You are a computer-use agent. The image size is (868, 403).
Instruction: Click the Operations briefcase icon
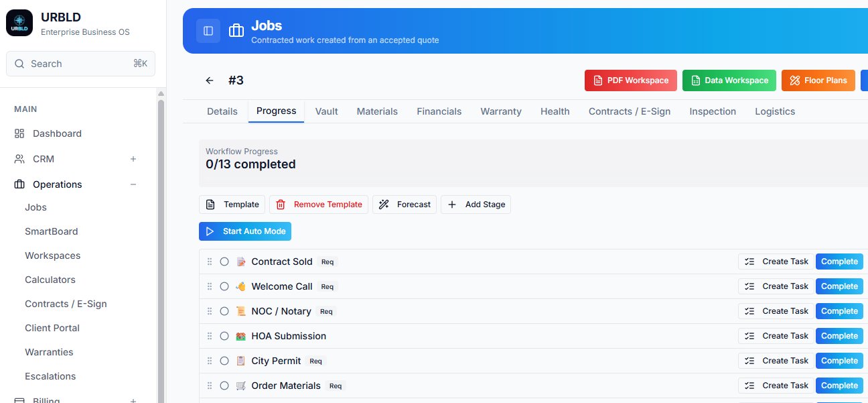point(19,184)
